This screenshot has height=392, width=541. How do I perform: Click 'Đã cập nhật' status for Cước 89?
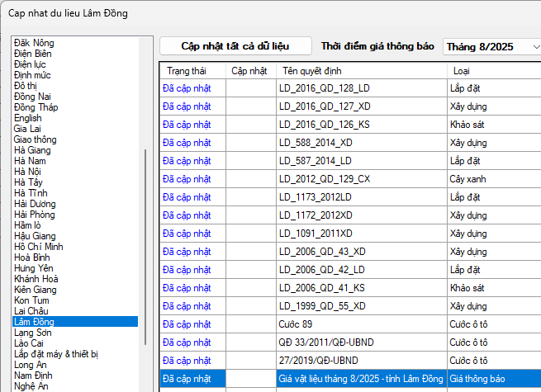[187, 324]
